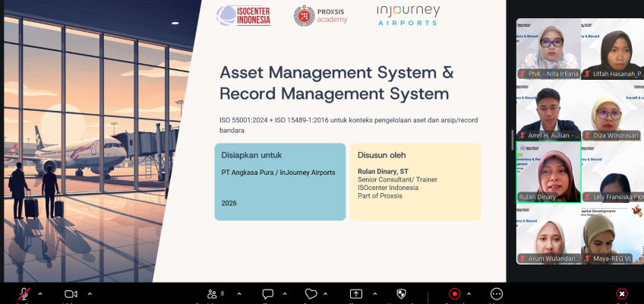
Task: Expand participants options caret
Action: click(239, 294)
